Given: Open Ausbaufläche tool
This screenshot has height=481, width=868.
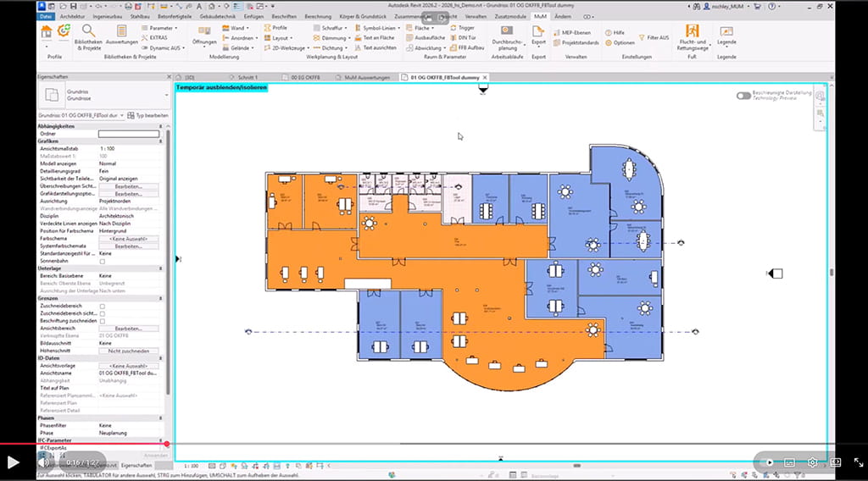Looking at the screenshot, I should 426,37.
